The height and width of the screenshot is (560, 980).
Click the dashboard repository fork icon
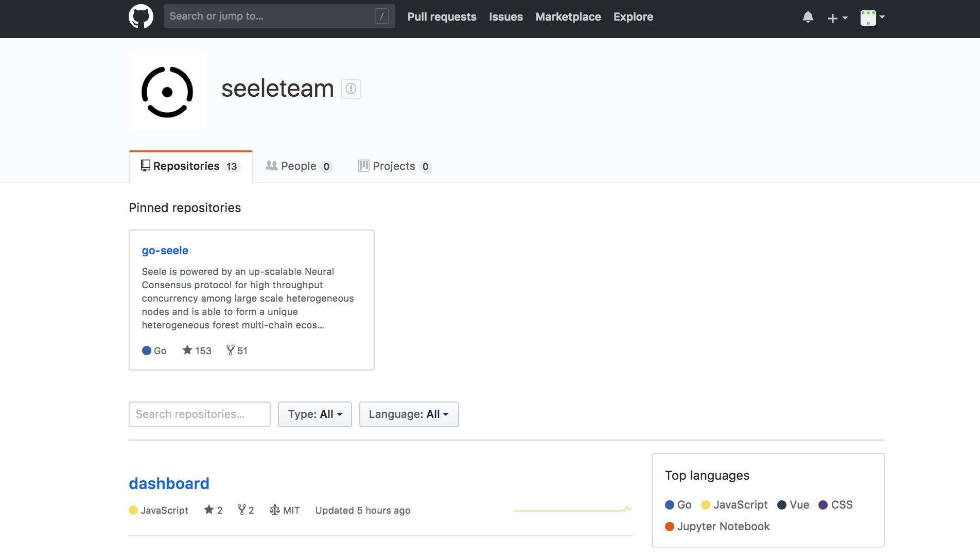pyautogui.click(x=241, y=510)
